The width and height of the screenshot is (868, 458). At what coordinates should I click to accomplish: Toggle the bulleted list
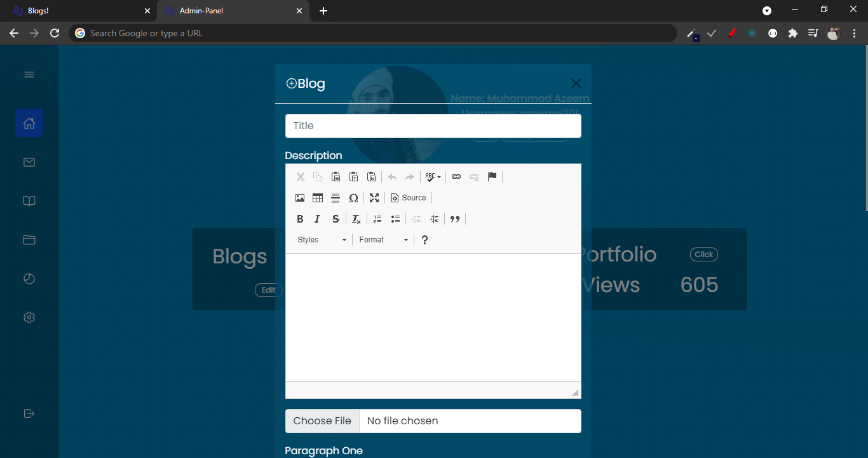pos(395,219)
